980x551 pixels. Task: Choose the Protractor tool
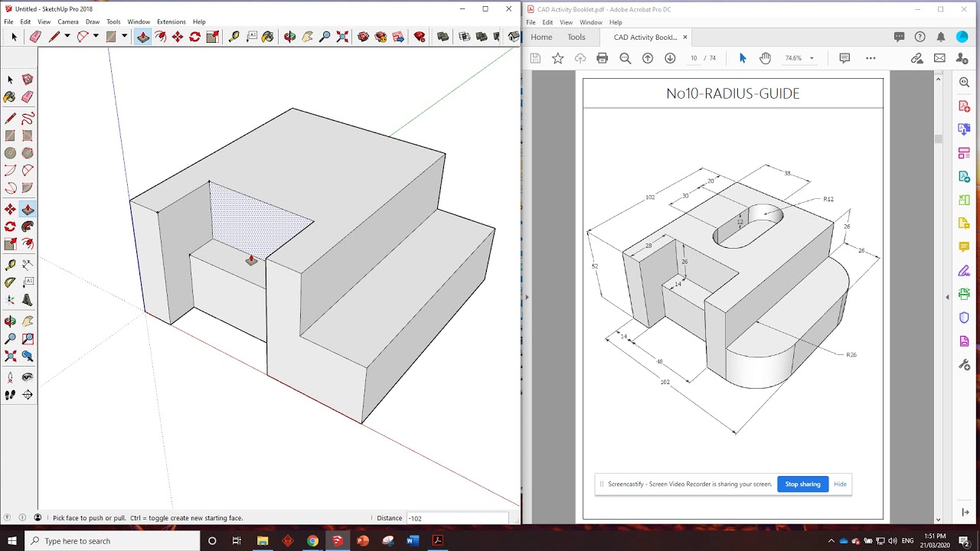[10, 282]
